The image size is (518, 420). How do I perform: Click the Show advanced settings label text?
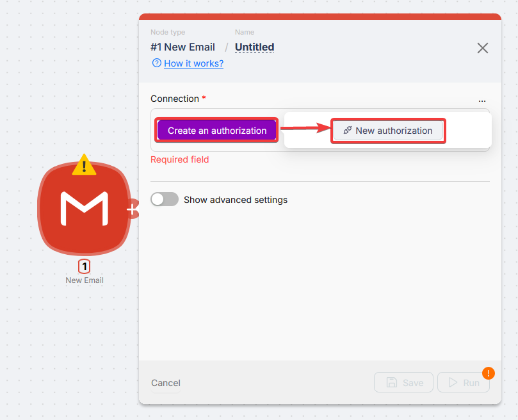point(236,200)
